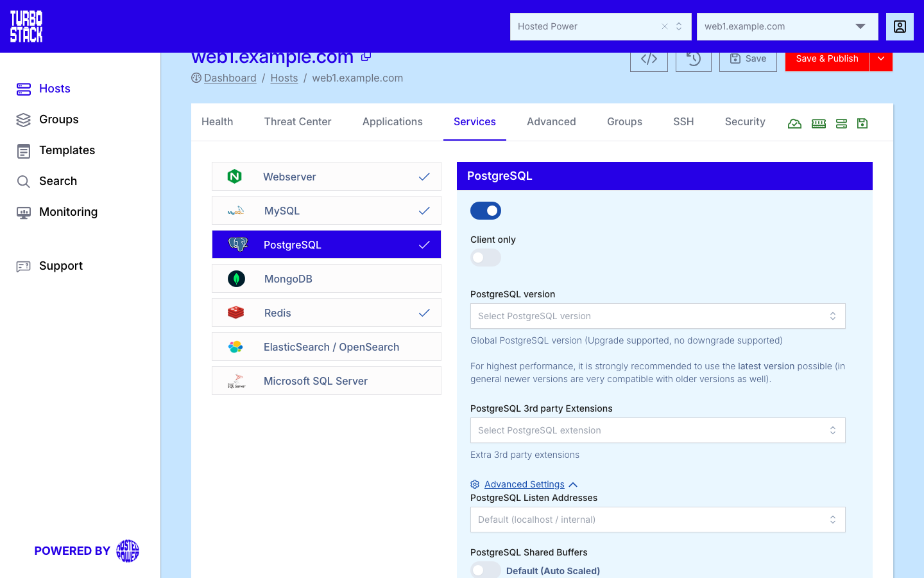Select the MongoDB service row

pos(327,279)
